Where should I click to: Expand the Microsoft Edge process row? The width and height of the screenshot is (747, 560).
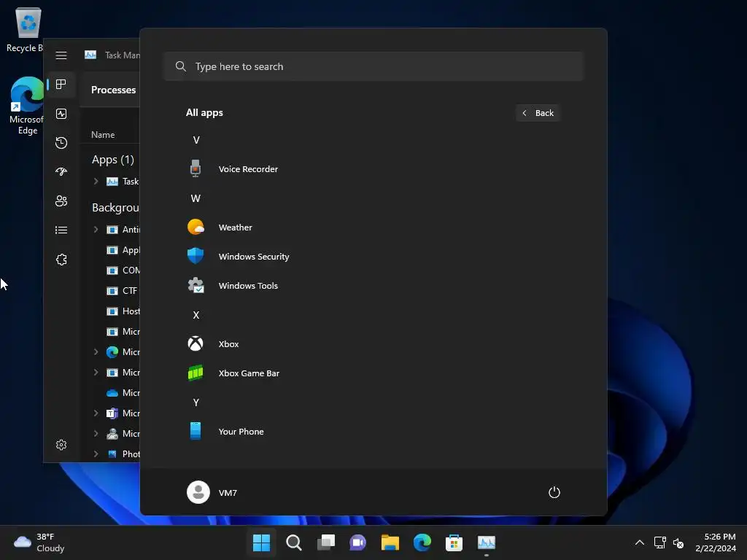point(96,352)
